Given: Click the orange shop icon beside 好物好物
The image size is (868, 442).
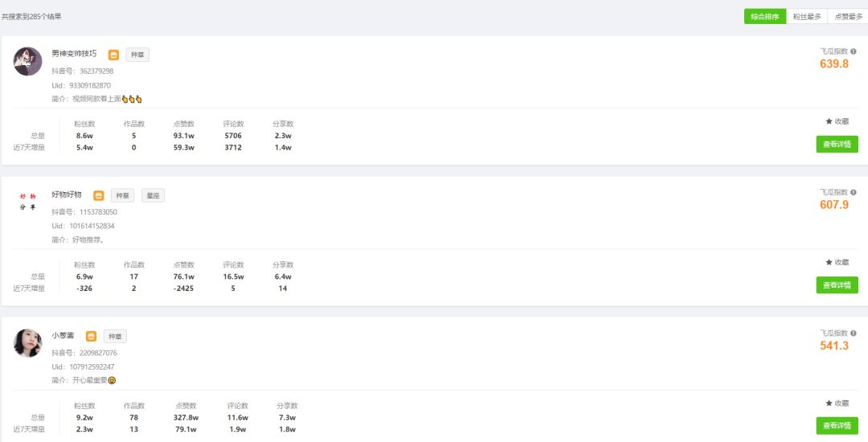Looking at the screenshot, I should pyautogui.click(x=99, y=196).
